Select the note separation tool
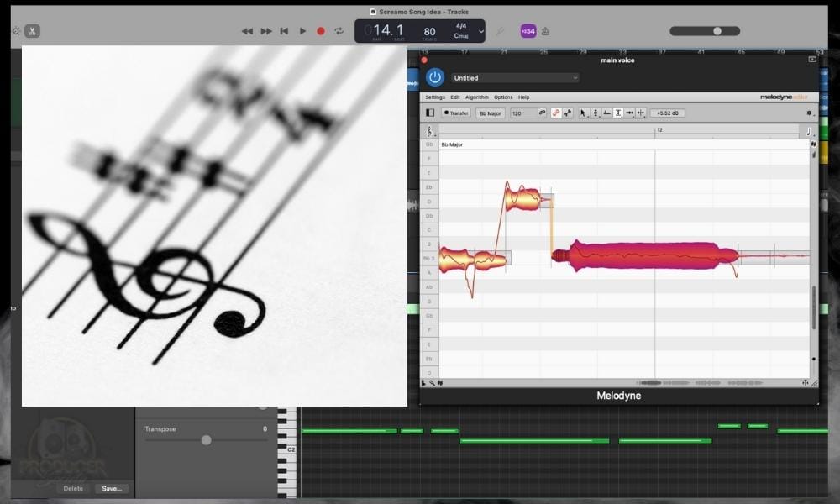The image size is (840, 504). [641, 113]
